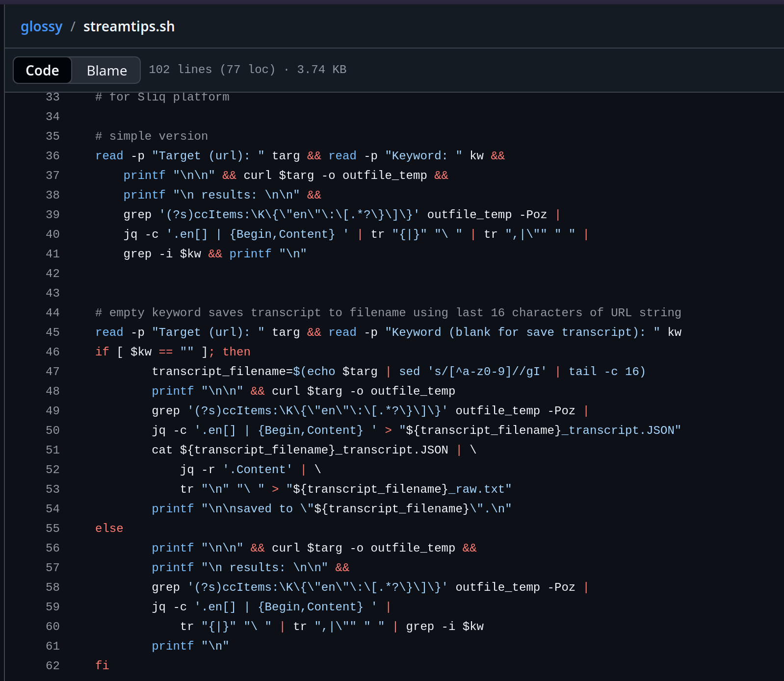
Task: Click line number 39 in the gutter
Action: click(x=52, y=215)
